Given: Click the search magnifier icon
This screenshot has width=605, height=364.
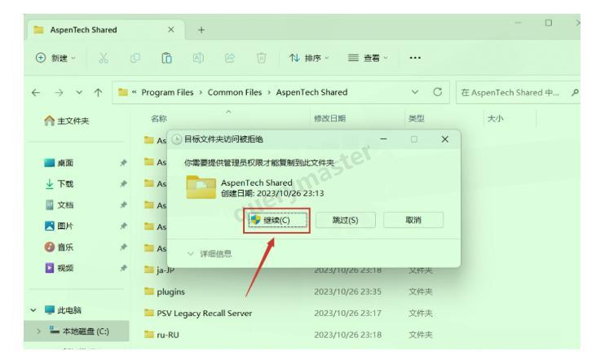Looking at the screenshot, I should click(x=575, y=93).
